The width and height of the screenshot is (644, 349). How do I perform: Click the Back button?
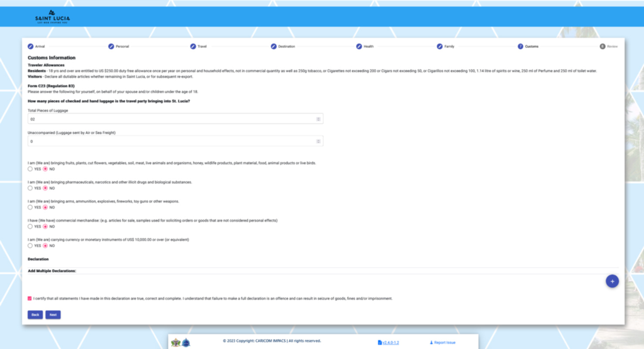pos(35,315)
